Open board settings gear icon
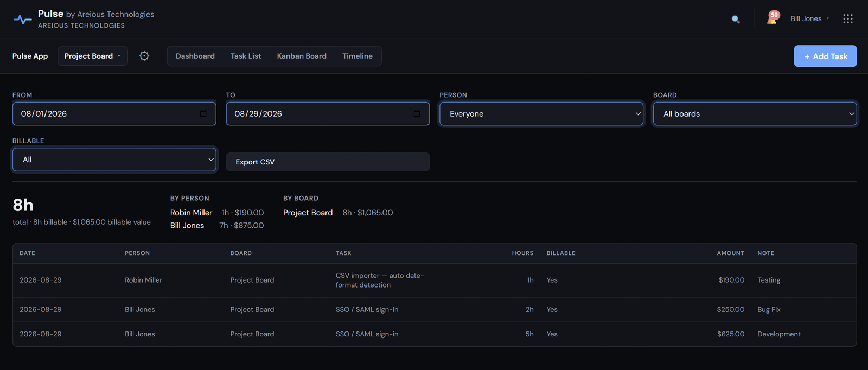The width and height of the screenshot is (868, 370). click(x=144, y=56)
